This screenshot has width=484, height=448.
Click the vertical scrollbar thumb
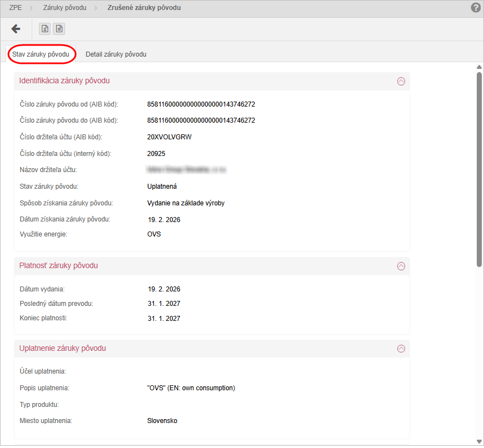479,167
